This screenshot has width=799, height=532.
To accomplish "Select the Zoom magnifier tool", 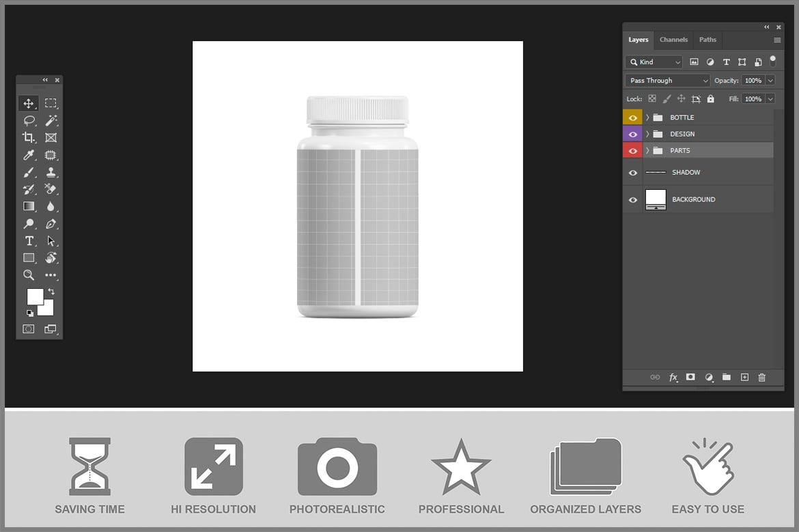I will (x=29, y=275).
